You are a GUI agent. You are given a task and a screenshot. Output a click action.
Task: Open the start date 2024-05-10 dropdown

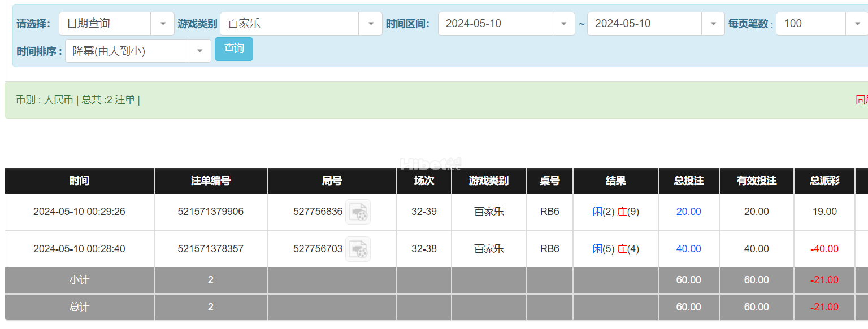coord(506,24)
